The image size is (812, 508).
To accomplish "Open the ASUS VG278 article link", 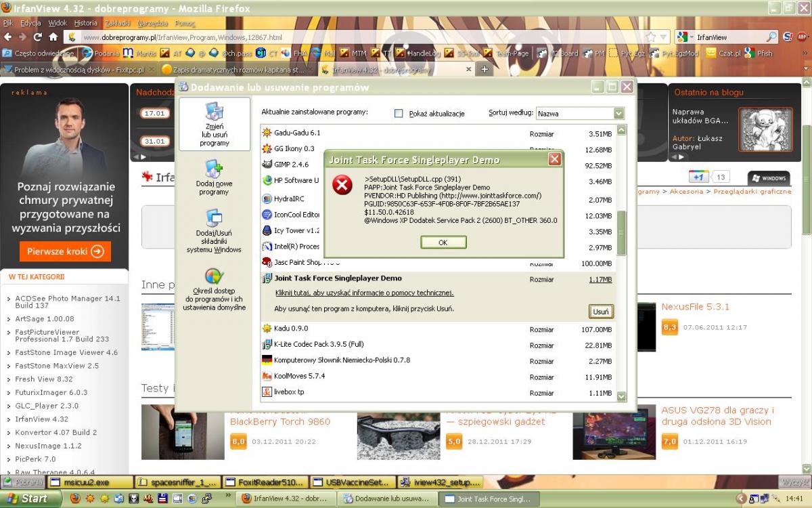I will point(717,416).
